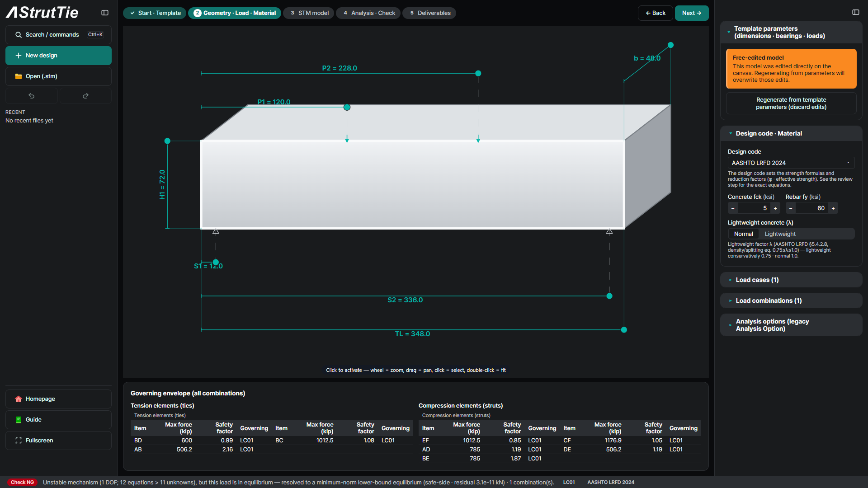Collapse Design code · Material section
The image size is (868, 488).
click(x=791, y=133)
